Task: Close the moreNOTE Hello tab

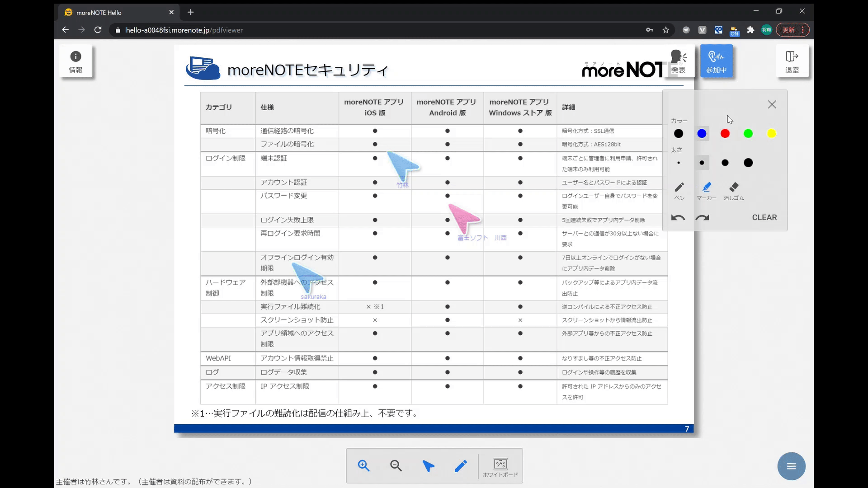Action: point(171,12)
